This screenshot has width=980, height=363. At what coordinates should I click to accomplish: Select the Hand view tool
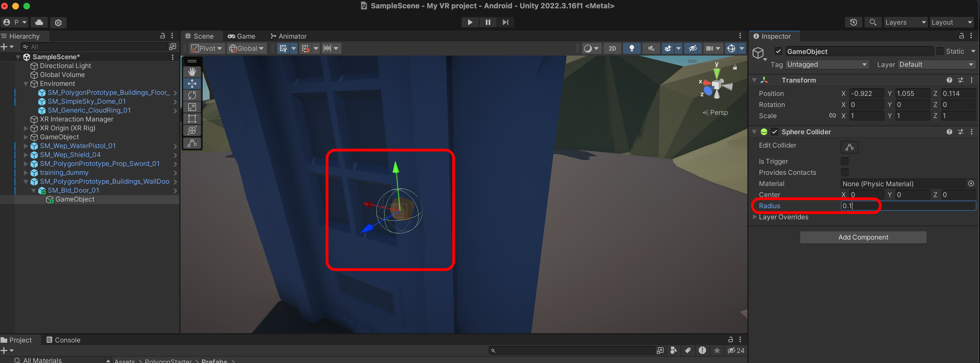pos(192,72)
